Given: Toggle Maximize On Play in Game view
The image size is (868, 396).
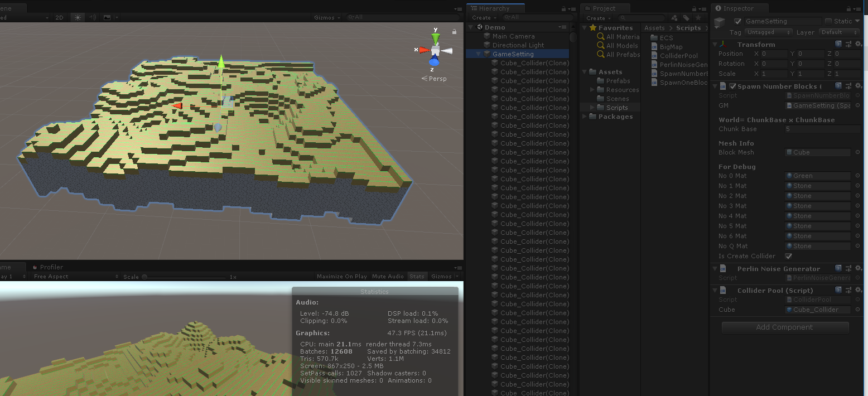Looking at the screenshot, I should coord(341,277).
